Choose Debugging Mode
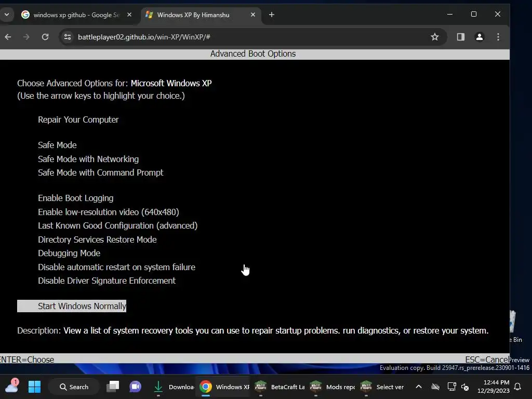 (69, 253)
